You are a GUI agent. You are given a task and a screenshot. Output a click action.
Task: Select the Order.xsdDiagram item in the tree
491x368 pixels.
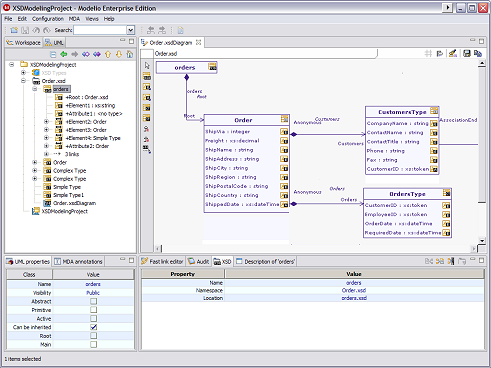click(x=74, y=203)
